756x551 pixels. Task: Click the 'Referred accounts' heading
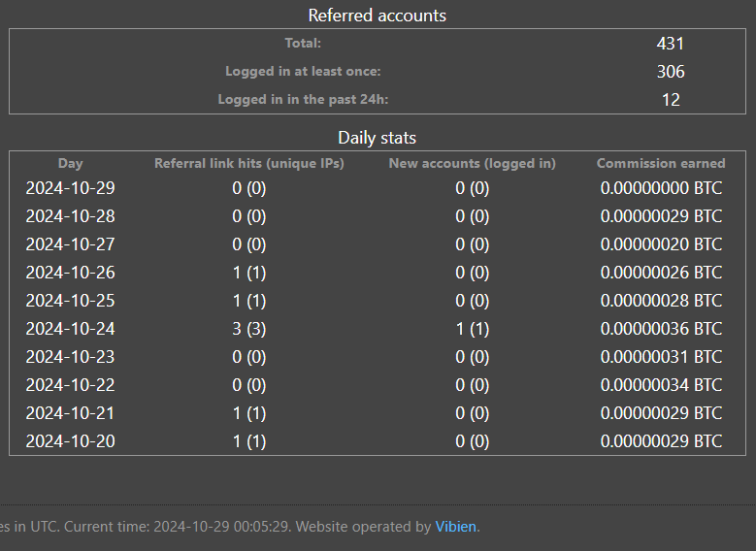378,16
